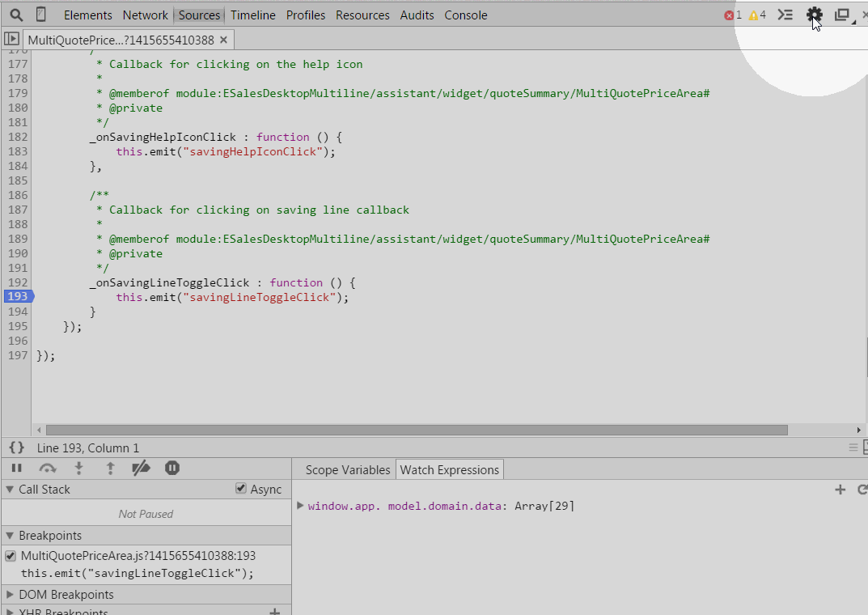Expand the window.app.model.domain.data watch entry
The width and height of the screenshot is (868, 615).
click(x=300, y=505)
